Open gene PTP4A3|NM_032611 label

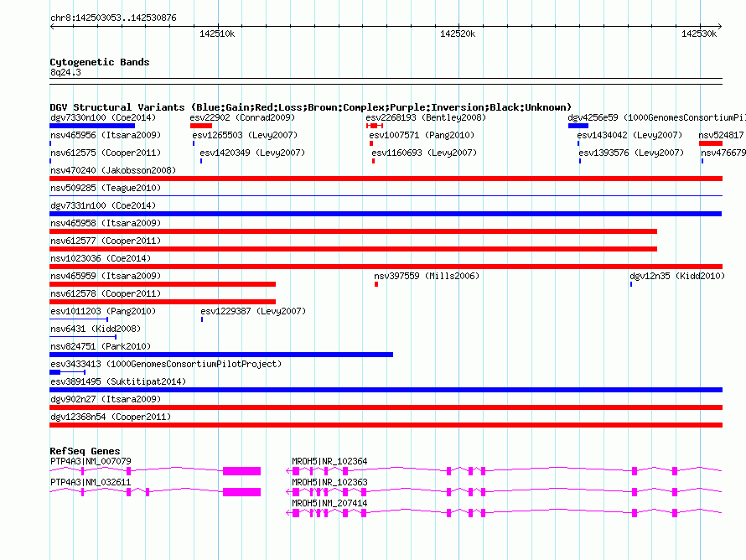[91, 482]
